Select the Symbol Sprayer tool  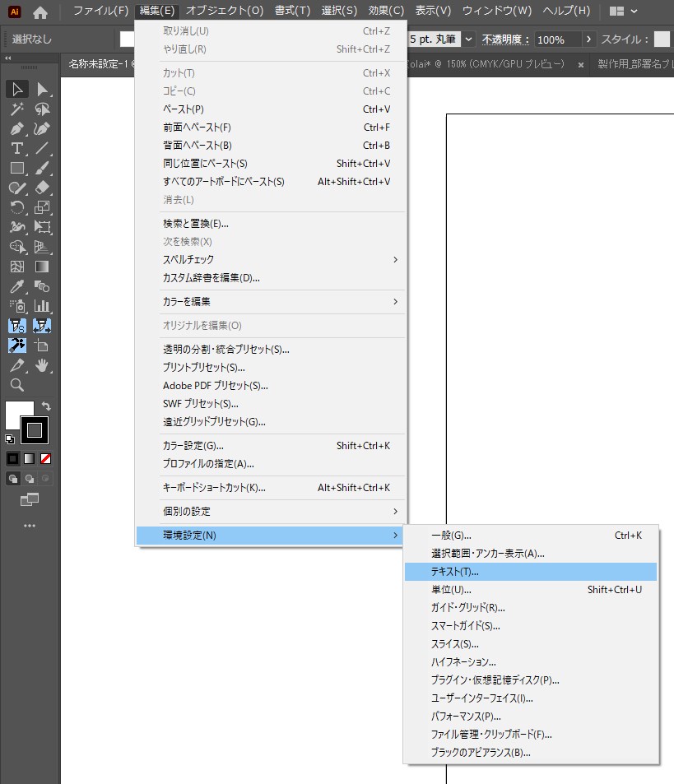(x=17, y=306)
